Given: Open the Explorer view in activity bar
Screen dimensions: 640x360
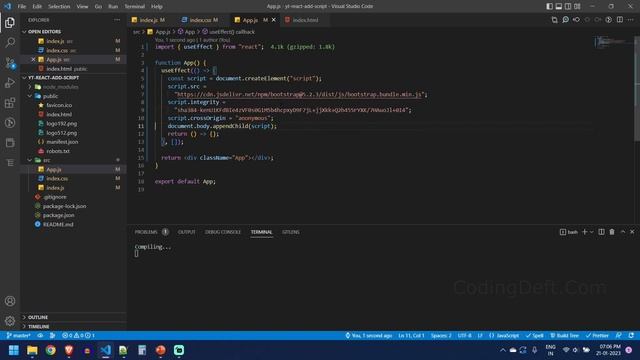Looking at the screenshot, I should tap(10, 22).
